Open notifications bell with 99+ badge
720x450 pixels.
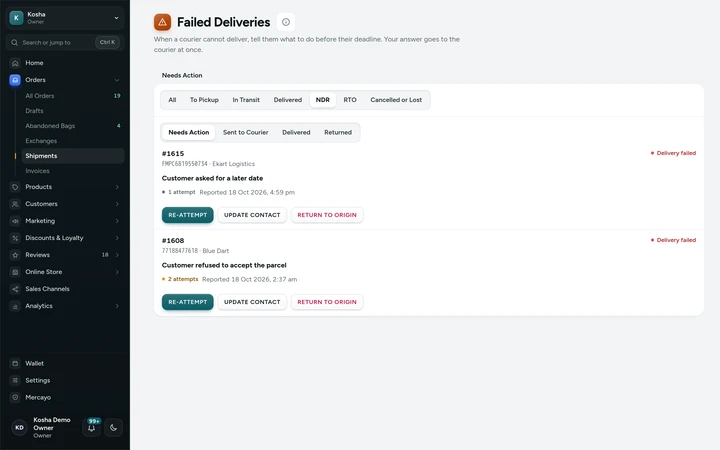click(91, 428)
